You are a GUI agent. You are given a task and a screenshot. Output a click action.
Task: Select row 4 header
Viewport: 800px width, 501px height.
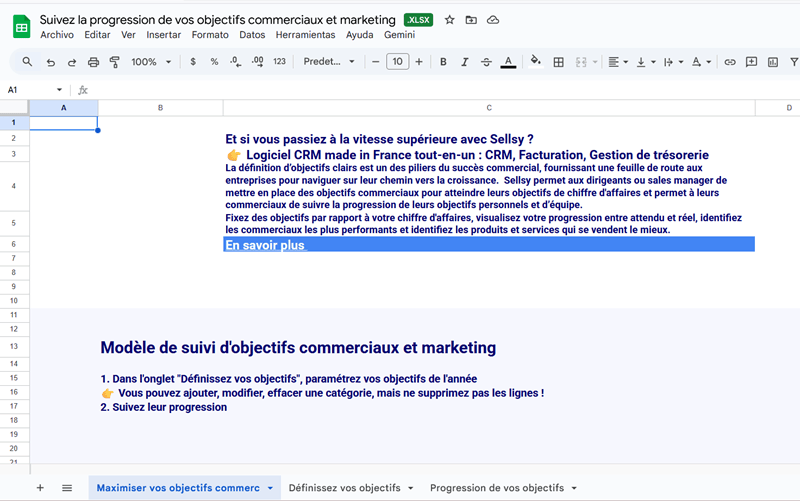pos(14,186)
